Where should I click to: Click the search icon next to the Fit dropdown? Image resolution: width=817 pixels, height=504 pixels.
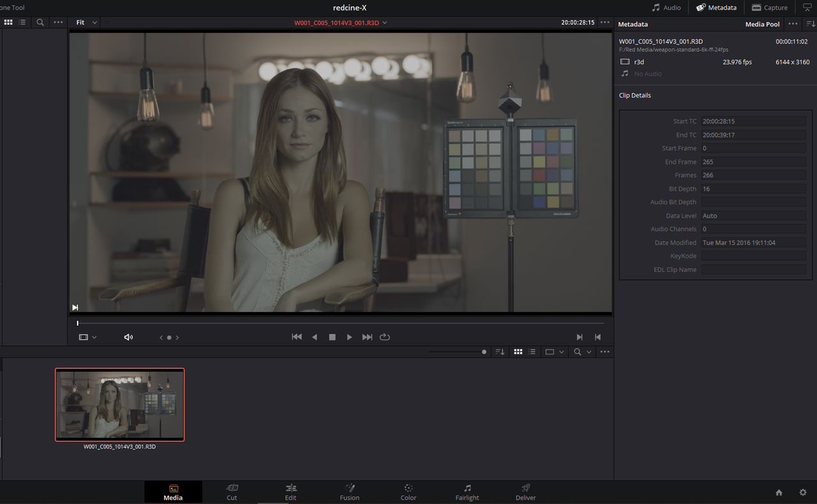(40, 22)
